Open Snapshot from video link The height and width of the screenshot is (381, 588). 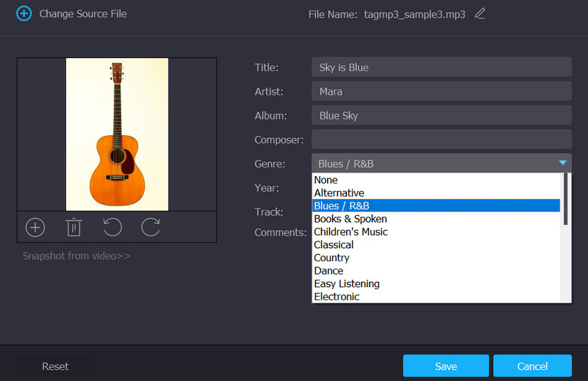[76, 256]
